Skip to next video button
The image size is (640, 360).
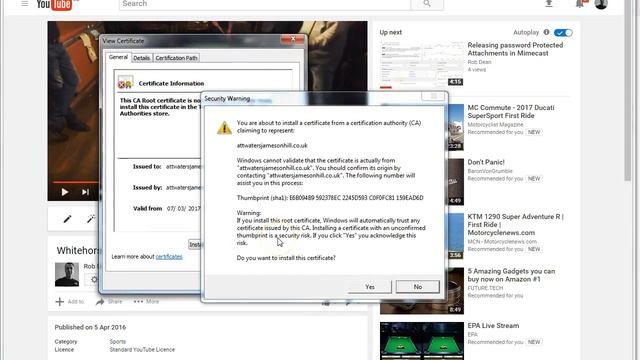[85, 192]
